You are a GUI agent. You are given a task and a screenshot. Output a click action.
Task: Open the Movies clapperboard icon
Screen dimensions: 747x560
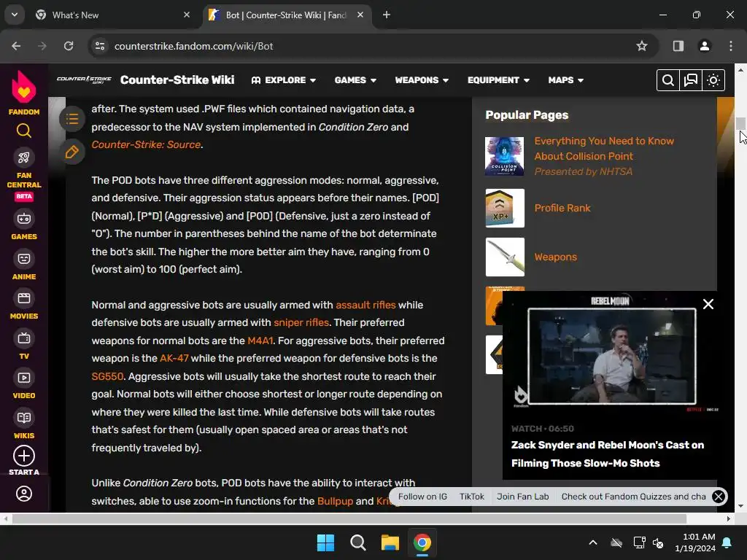tap(24, 298)
